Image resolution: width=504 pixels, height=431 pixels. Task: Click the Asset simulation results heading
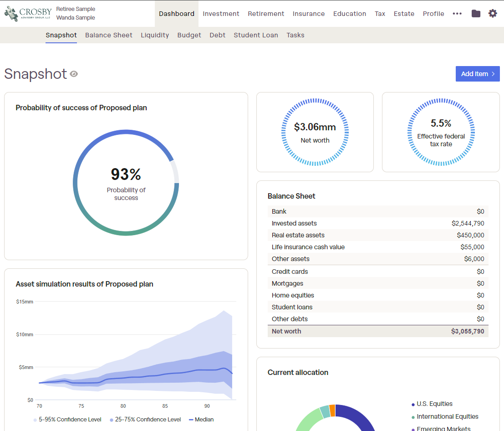[85, 284]
